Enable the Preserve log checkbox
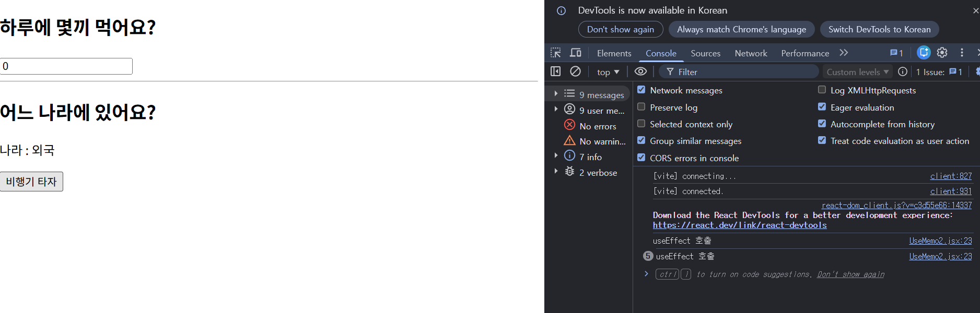The height and width of the screenshot is (313, 980). coord(641,107)
